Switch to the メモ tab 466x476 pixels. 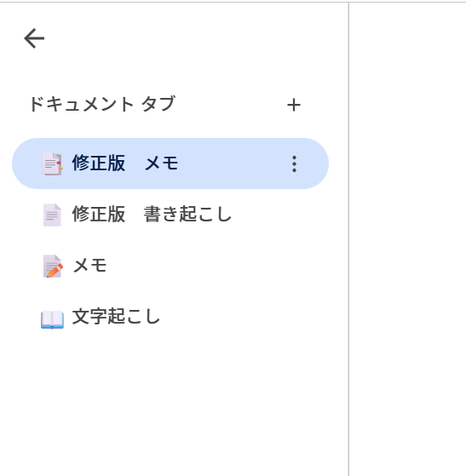(x=170, y=266)
